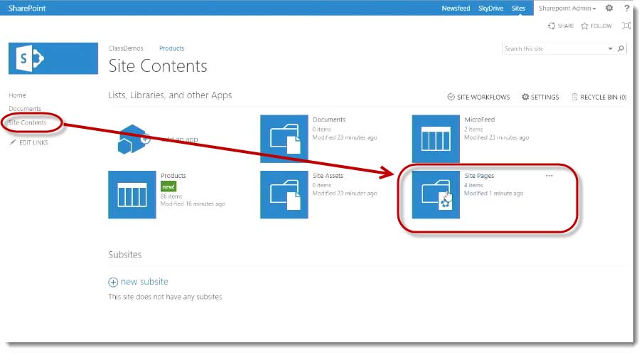Open Documents library tile icon
644x353 pixels.
click(x=284, y=139)
